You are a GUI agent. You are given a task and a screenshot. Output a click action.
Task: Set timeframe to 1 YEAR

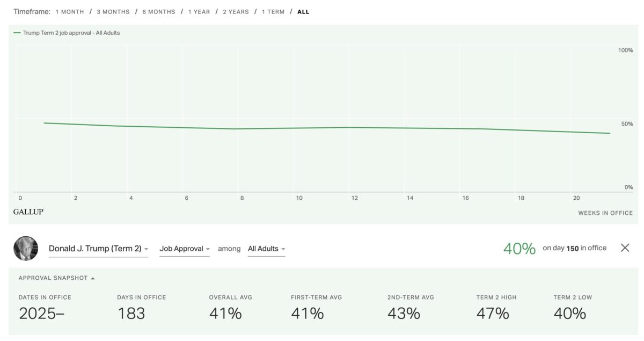click(199, 12)
